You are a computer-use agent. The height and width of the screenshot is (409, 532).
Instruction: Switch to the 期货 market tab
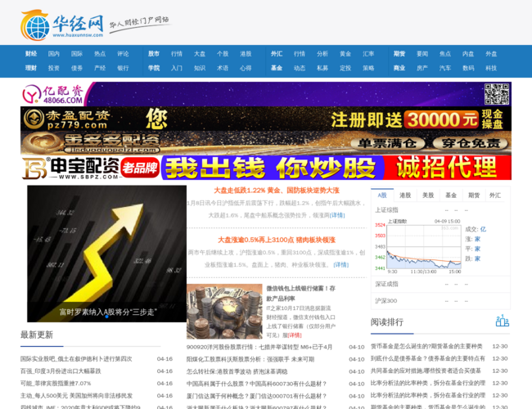(474, 195)
